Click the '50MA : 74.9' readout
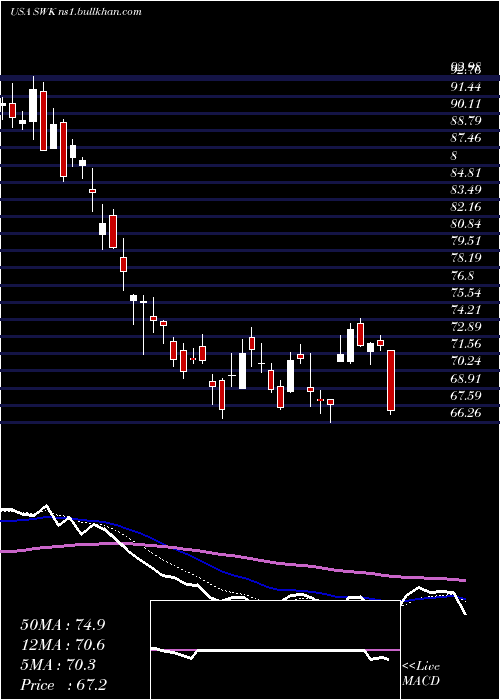This screenshot has width=500, height=700. [x=63, y=625]
